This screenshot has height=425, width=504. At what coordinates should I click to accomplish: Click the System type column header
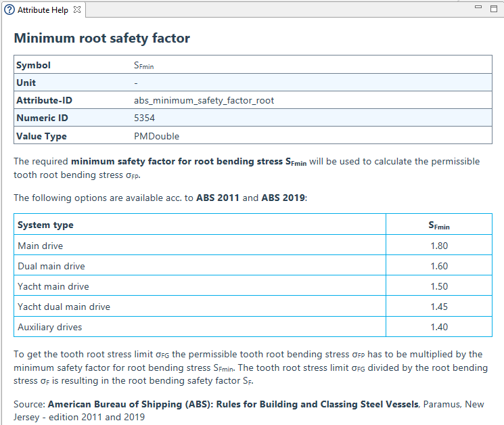(45, 225)
